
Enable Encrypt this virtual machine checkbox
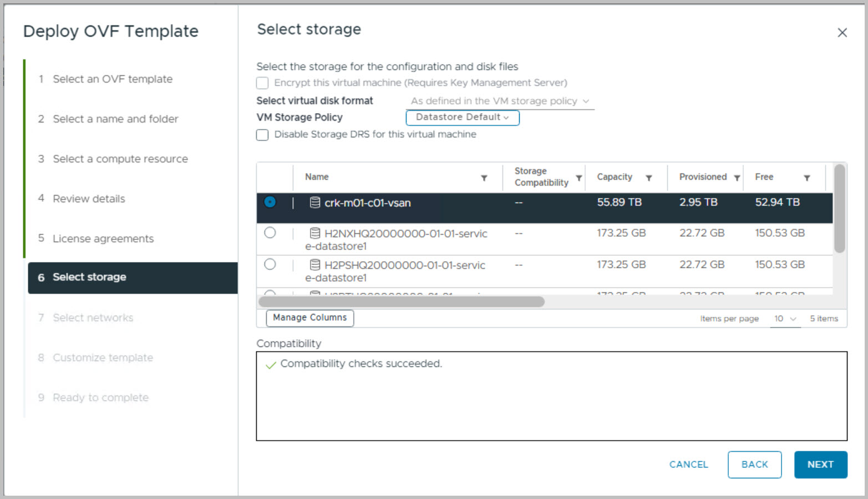pos(262,83)
